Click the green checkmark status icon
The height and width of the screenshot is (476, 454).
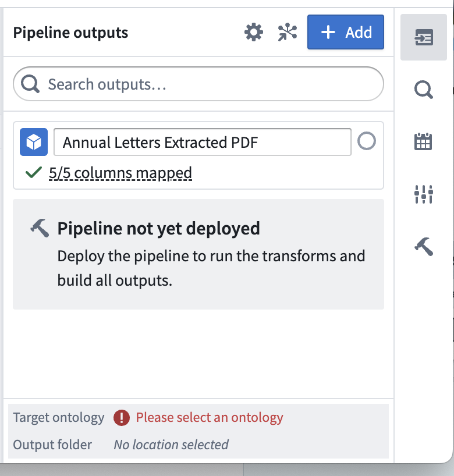pos(33,172)
